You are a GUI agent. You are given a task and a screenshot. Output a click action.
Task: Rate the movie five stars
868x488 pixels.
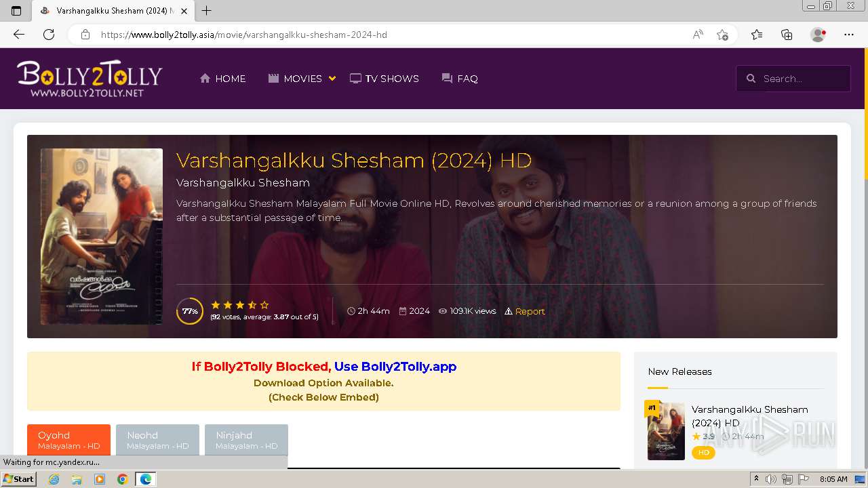(264, 305)
